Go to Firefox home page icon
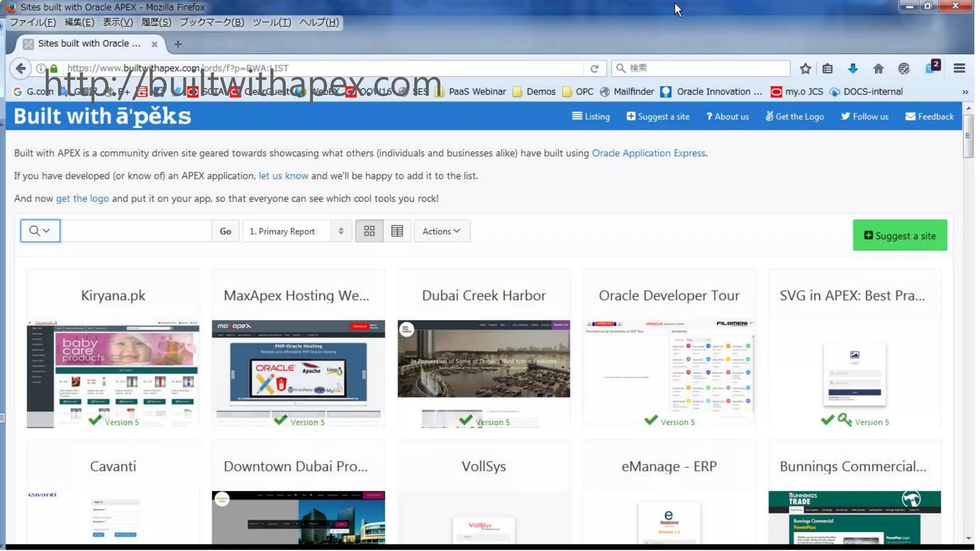 coord(878,68)
